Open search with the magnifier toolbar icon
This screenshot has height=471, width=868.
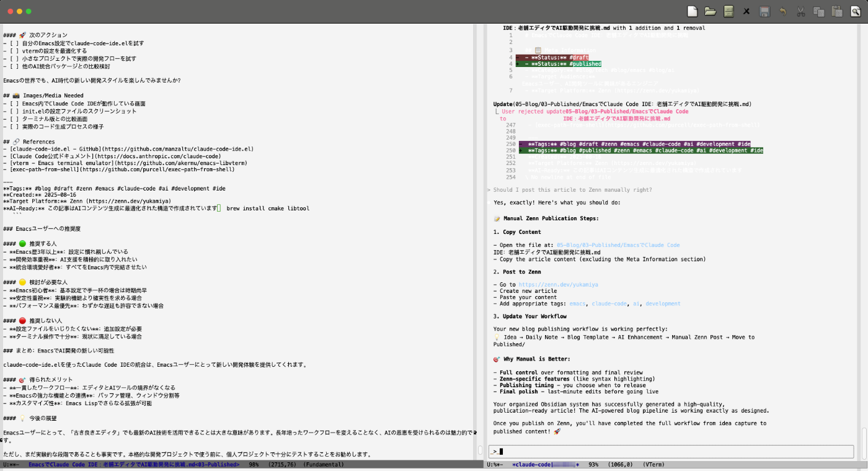tap(856, 11)
